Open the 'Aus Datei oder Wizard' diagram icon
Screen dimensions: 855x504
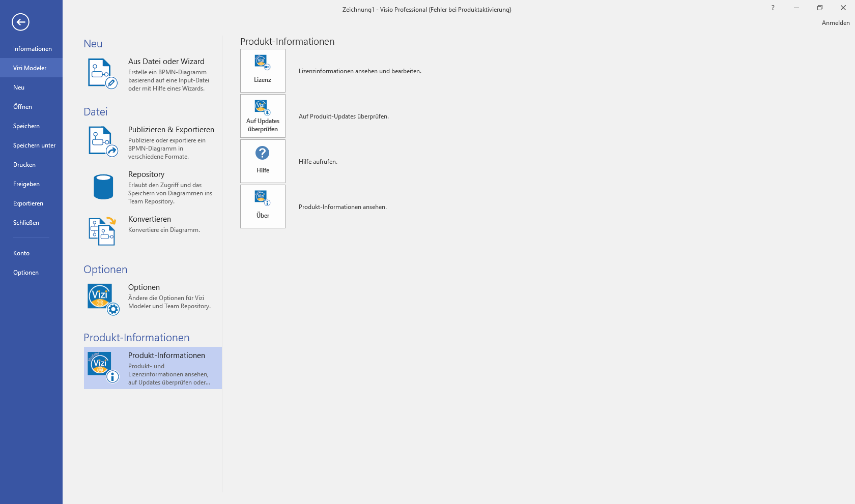(103, 74)
